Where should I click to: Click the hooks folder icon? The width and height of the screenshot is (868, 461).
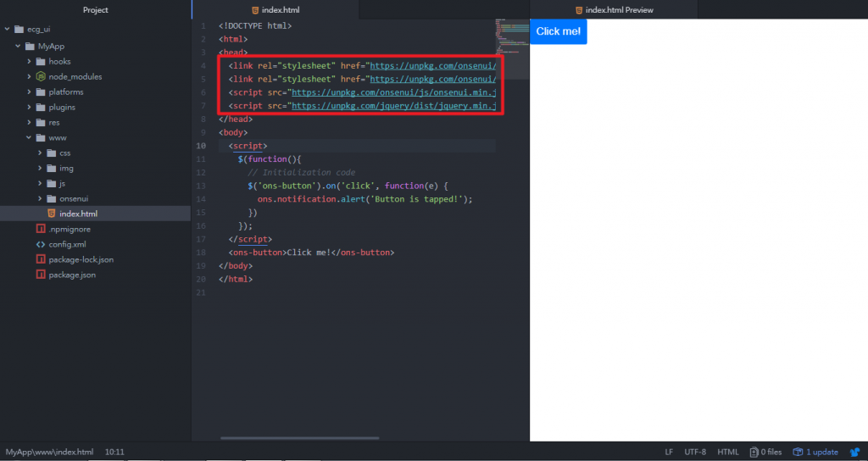41,61
